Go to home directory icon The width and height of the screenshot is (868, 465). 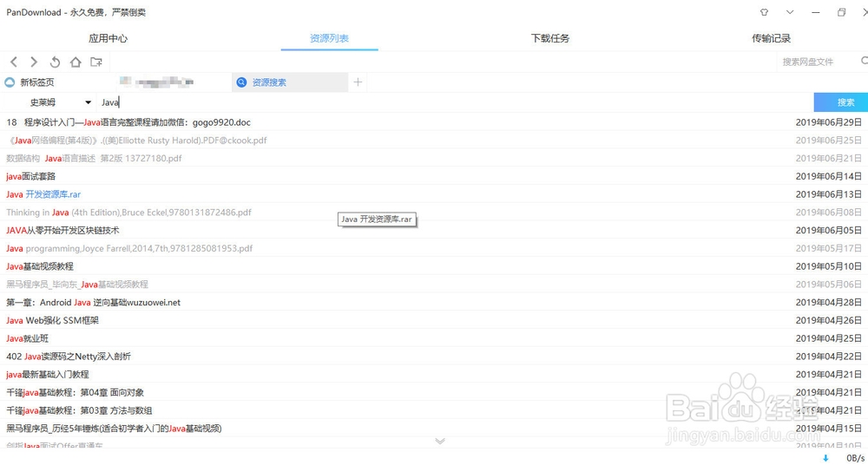pyautogui.click(x=76, y=62)
